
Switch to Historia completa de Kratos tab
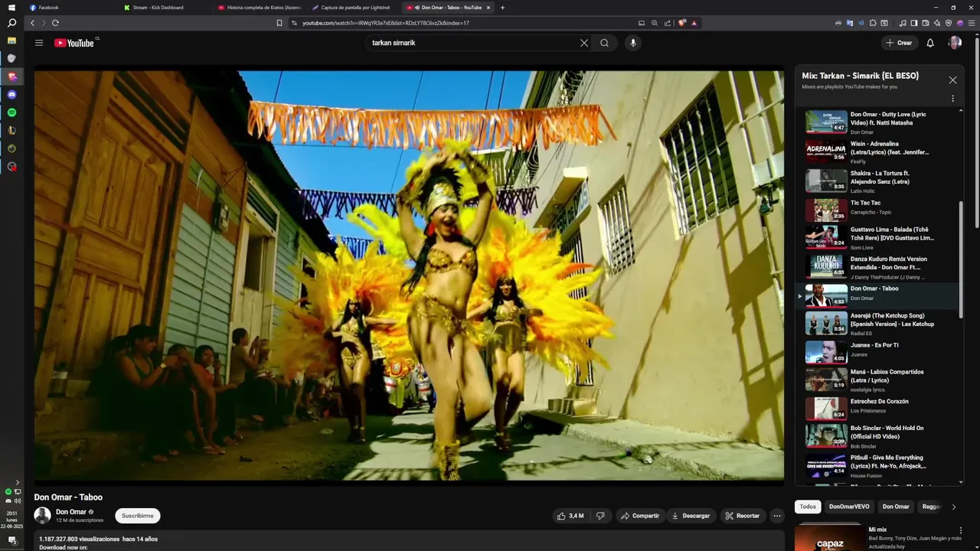259,8
